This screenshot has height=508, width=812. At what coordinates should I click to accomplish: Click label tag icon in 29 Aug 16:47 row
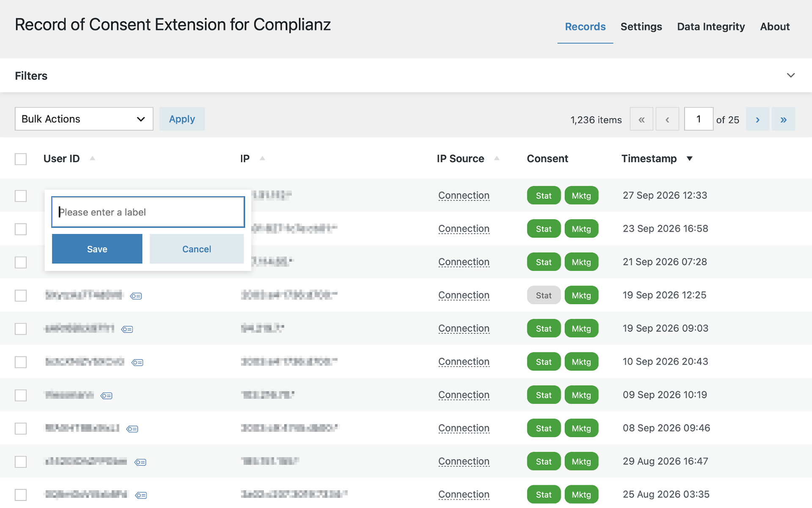[140, 462]
